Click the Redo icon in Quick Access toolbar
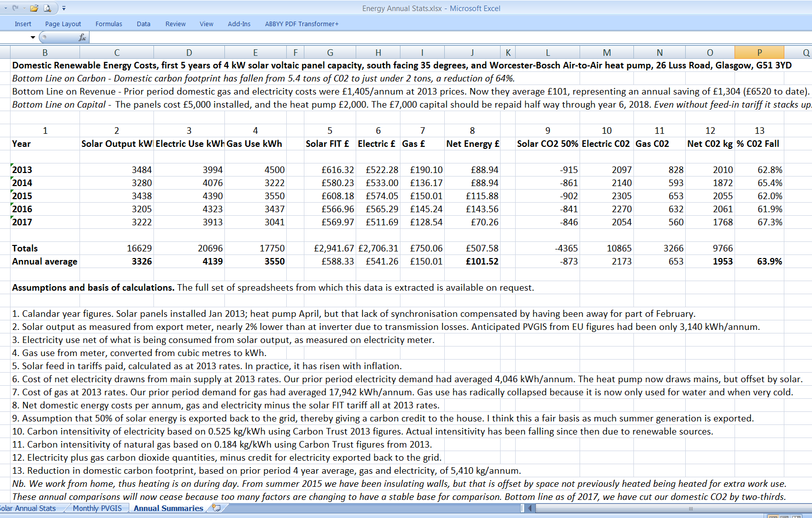812x518 pixels. point(15,8)
